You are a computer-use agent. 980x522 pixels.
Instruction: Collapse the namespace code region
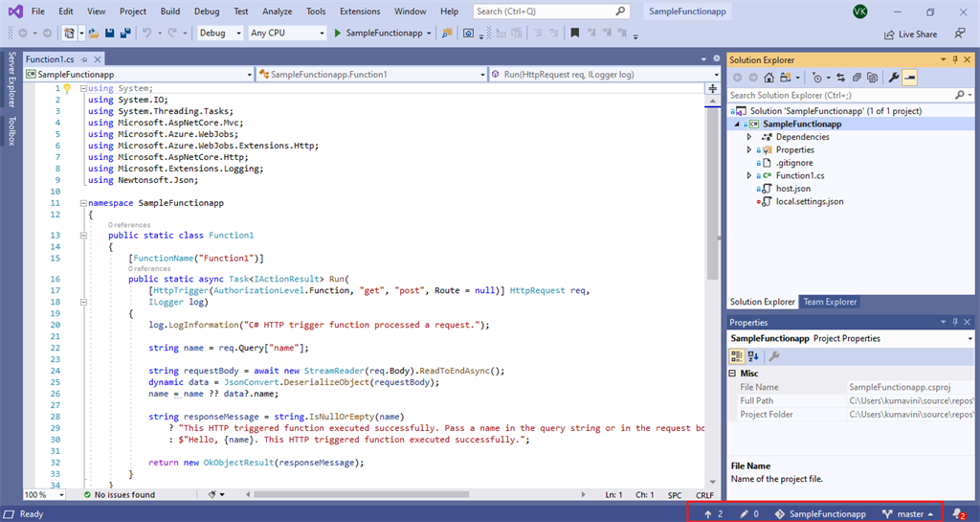click(x=83, y=203)
